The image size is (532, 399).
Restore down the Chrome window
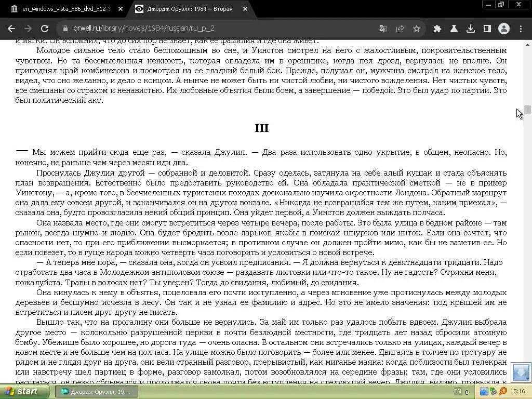click(x=501, y=5)
